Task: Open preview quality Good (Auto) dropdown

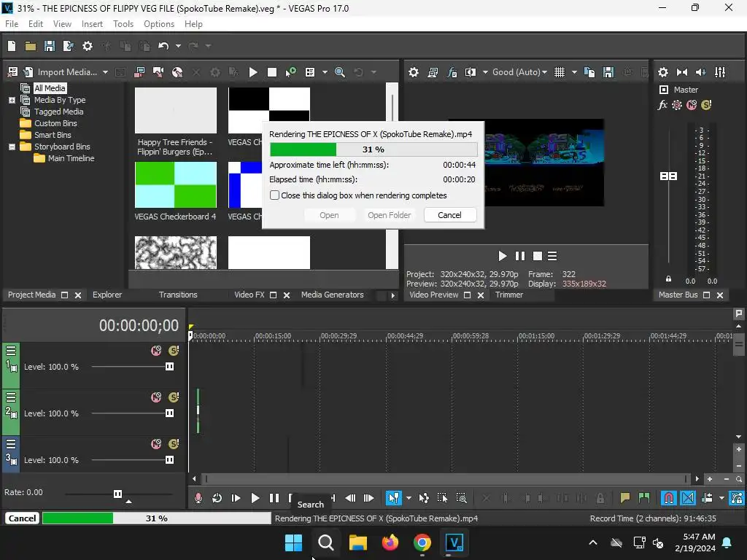Action: point(519,72)
